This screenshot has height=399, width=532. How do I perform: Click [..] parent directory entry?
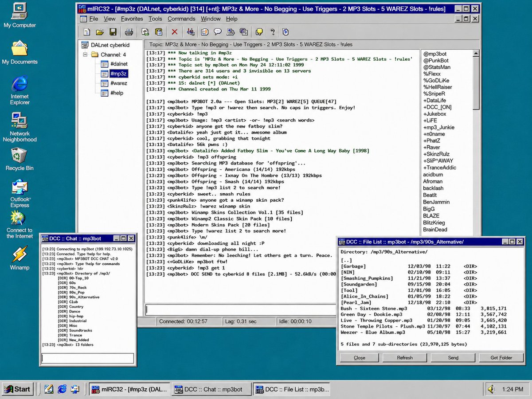[x=346, y=260]
